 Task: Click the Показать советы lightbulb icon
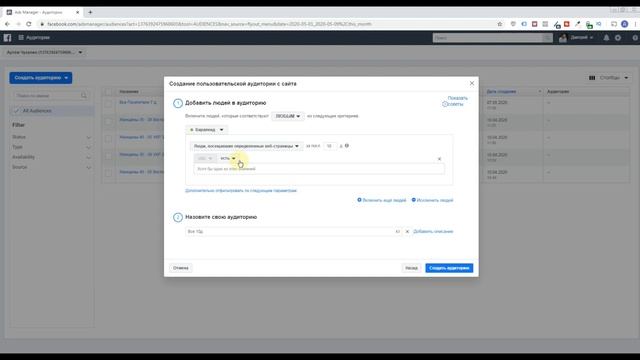(x=445, y=104)
